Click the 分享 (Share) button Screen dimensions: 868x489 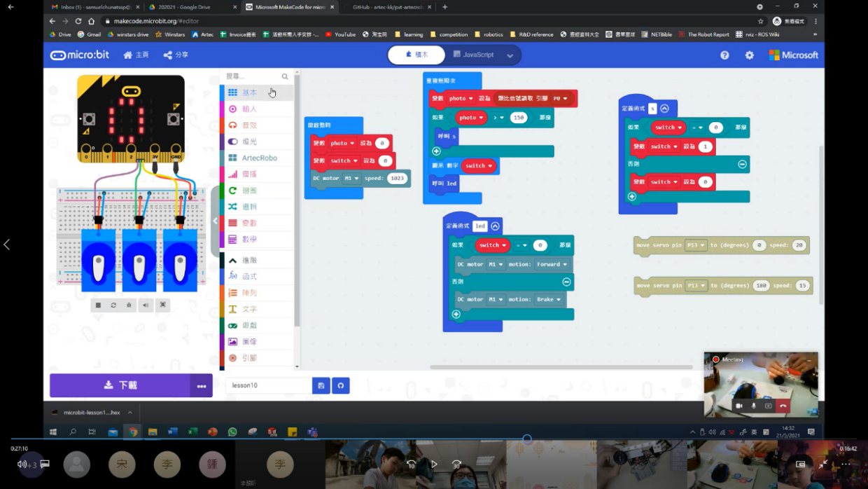coord(176,55)
